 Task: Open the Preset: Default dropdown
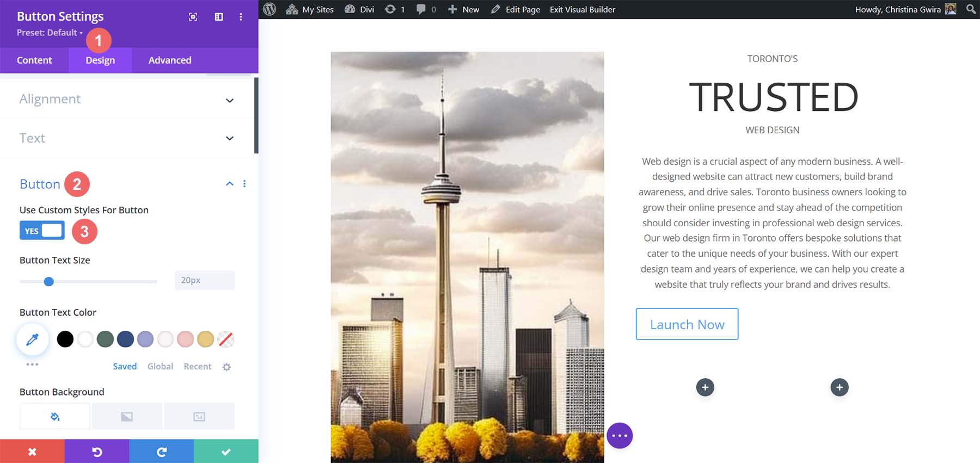click(x=50, y=33)
